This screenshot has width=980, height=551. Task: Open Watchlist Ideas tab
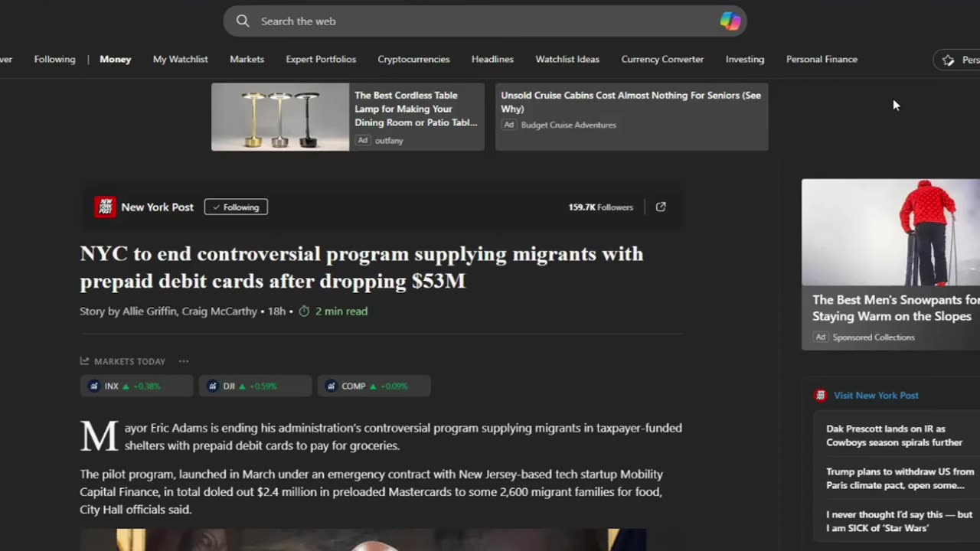click(x=567, y=60)
